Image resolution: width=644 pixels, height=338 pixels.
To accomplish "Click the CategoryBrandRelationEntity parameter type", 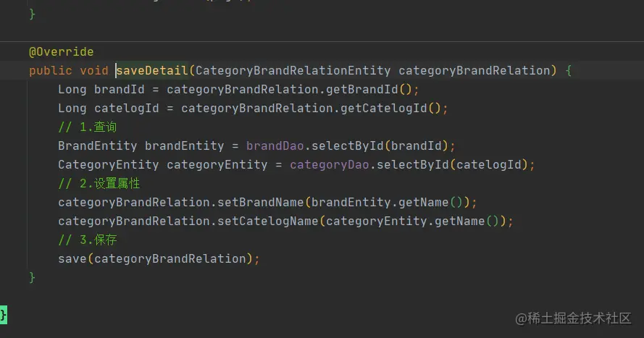I will click(x=293, y=70).
